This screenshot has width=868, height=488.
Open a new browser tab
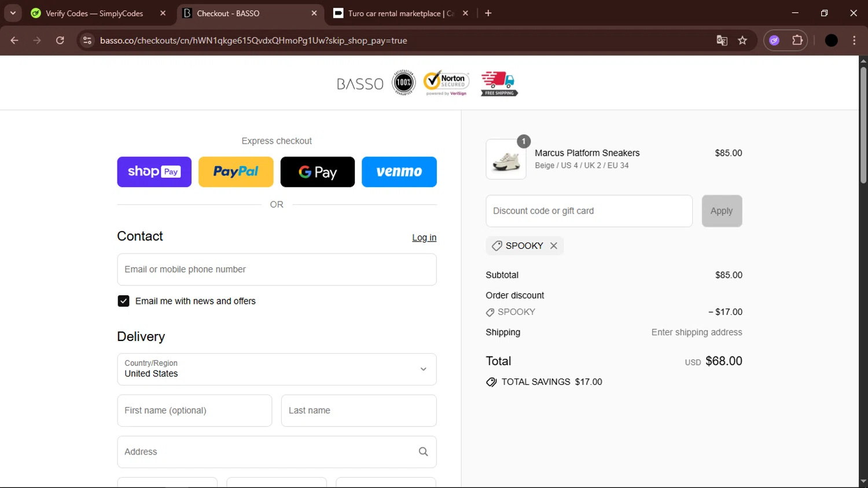pos(488,13)
